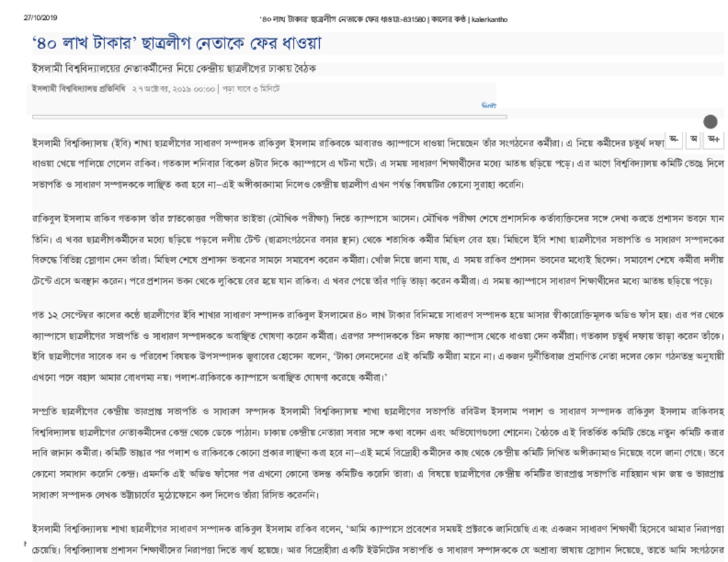Click the small marker at bottom-left margin

[26, 544]
